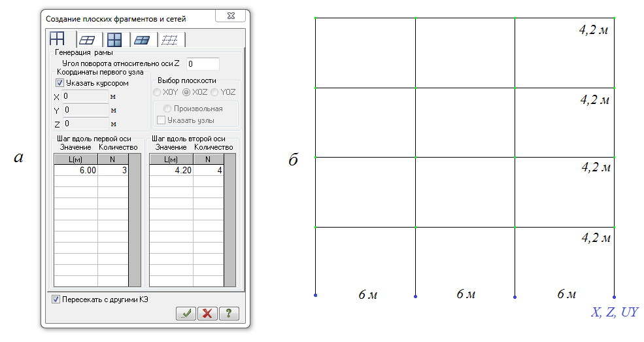Click the X coordinate input field
Screen dimensions: 644x342
coord(85,96)
